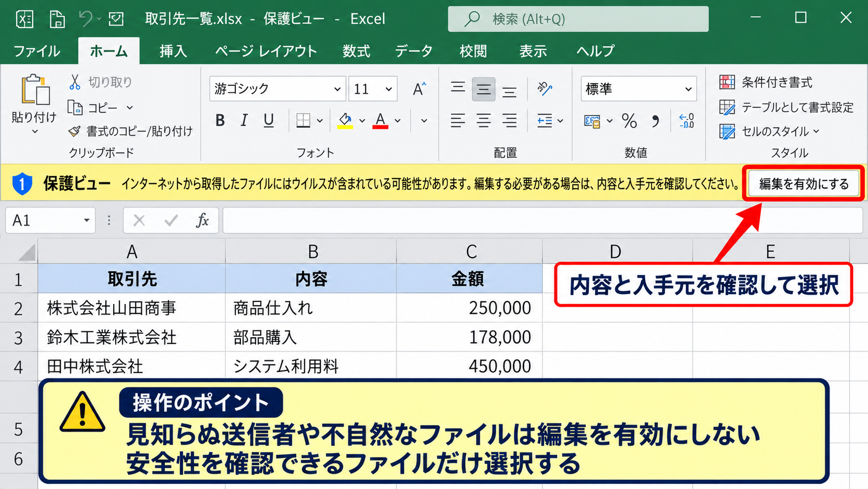868x489 pixels.
Task: Click the Excel app icon in title bar
Action: pyautogui.click(x=24, y=19)
